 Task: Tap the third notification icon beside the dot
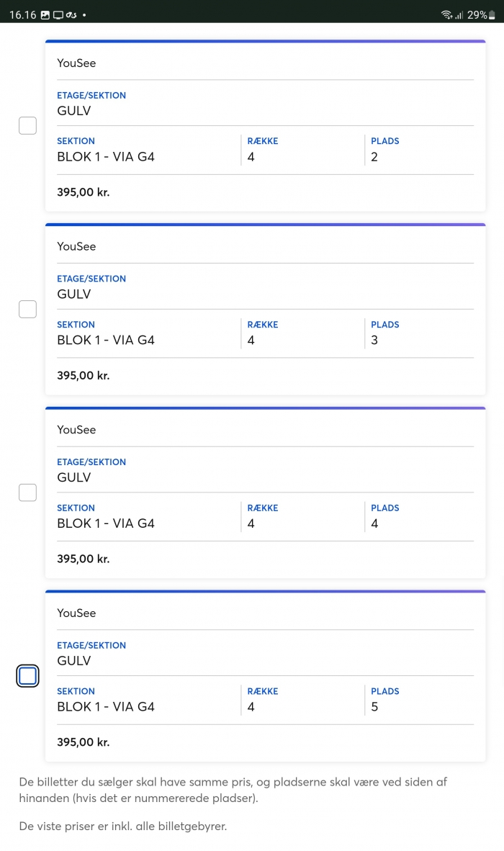click(71, 15)
